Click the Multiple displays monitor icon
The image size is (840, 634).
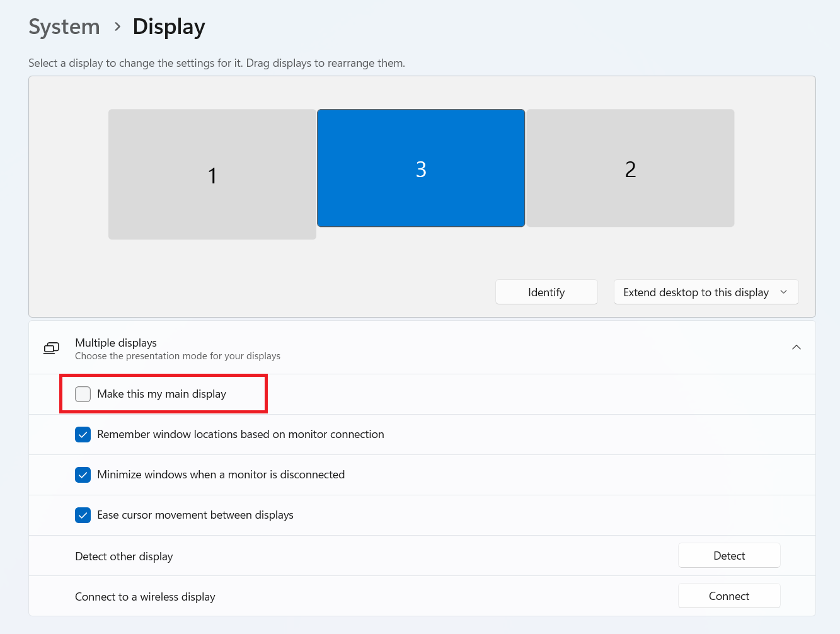pos(51,348)
